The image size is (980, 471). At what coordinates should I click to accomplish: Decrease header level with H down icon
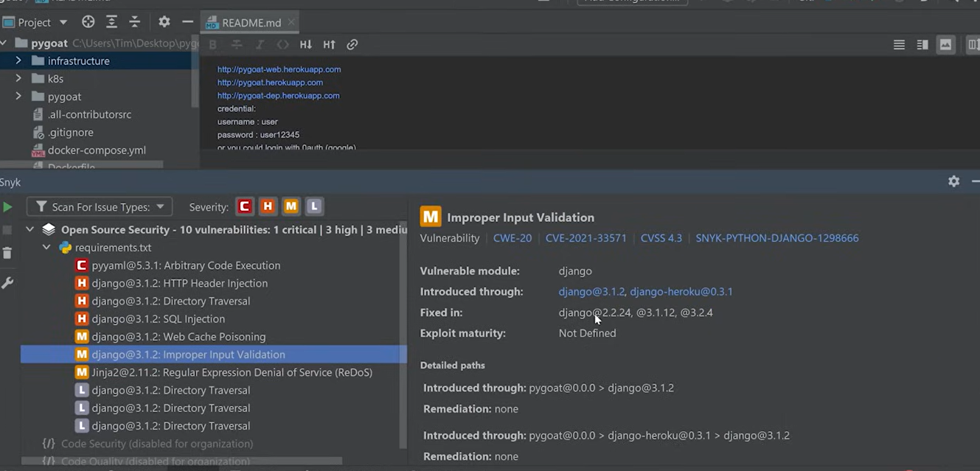point(306,45)
